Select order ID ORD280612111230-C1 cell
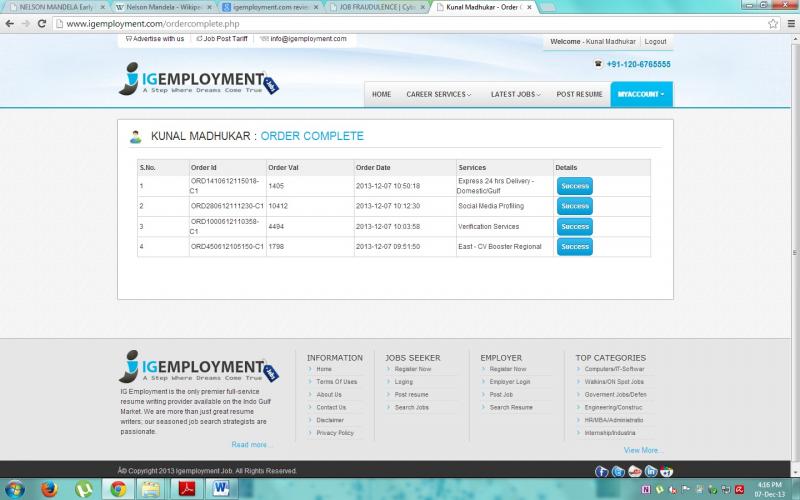The image size is (800, 500). point(227,206)
